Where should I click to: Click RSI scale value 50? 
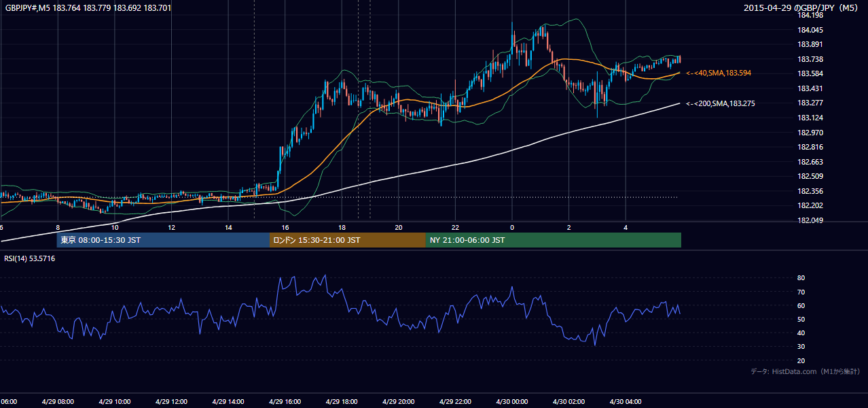click(x=801, y=319)
